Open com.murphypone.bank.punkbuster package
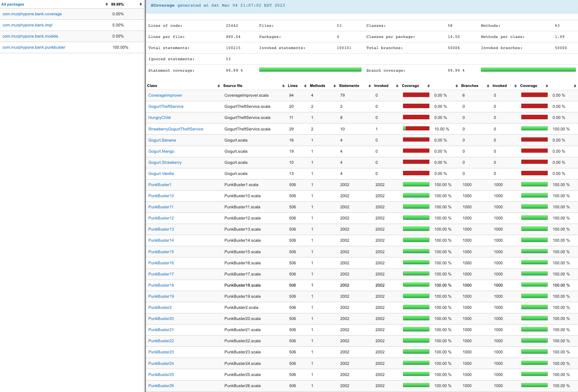This screenshot has height=392, width=578. coord(34,47)
